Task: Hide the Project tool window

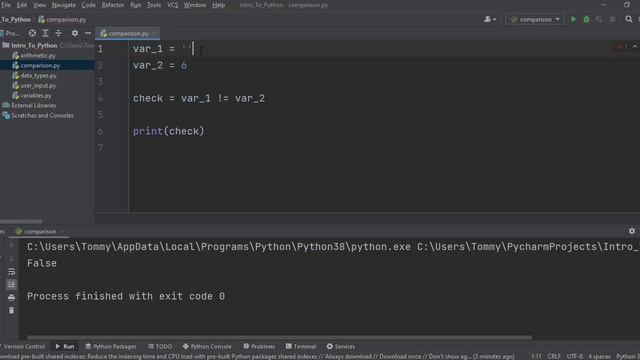Action: [x=88, y=33]
